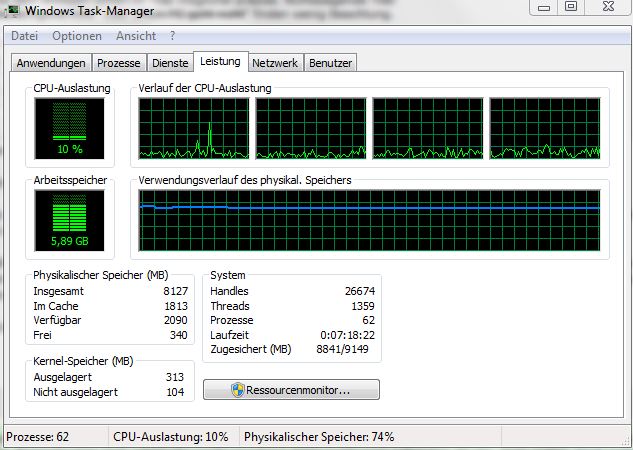The height and width of the screenshot is (450, 633).
Task: Switch to the Benutzer tab
Action: pos(330,63)
